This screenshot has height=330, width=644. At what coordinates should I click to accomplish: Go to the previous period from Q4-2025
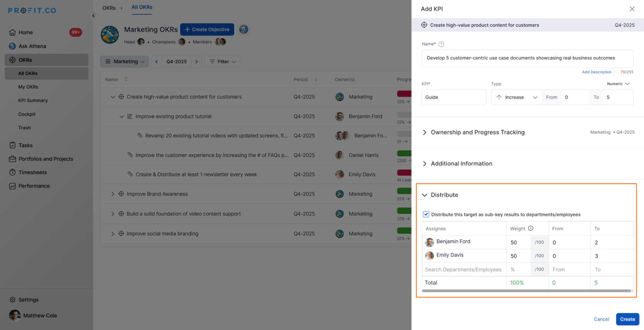[157, 62]
